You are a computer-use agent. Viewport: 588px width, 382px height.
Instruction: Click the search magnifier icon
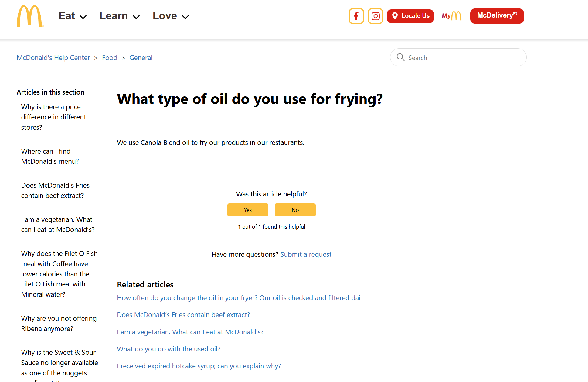[400, 57]
